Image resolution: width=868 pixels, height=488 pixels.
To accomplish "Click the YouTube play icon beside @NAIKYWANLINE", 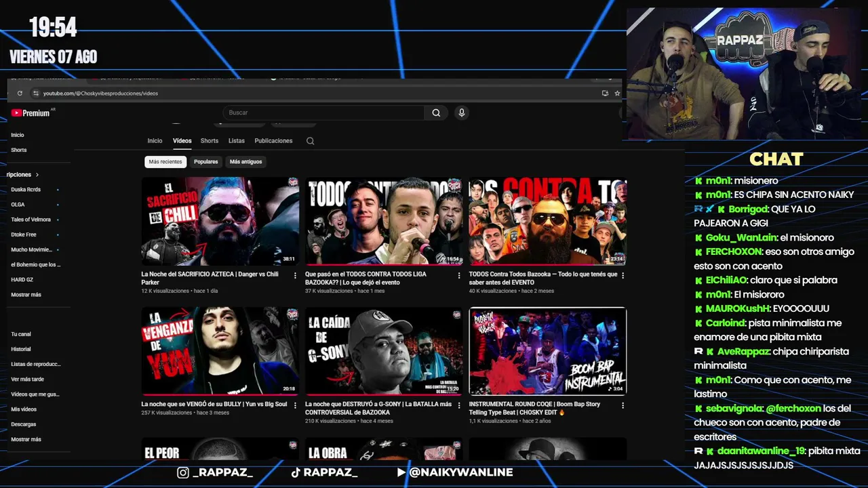I will 401,472.
